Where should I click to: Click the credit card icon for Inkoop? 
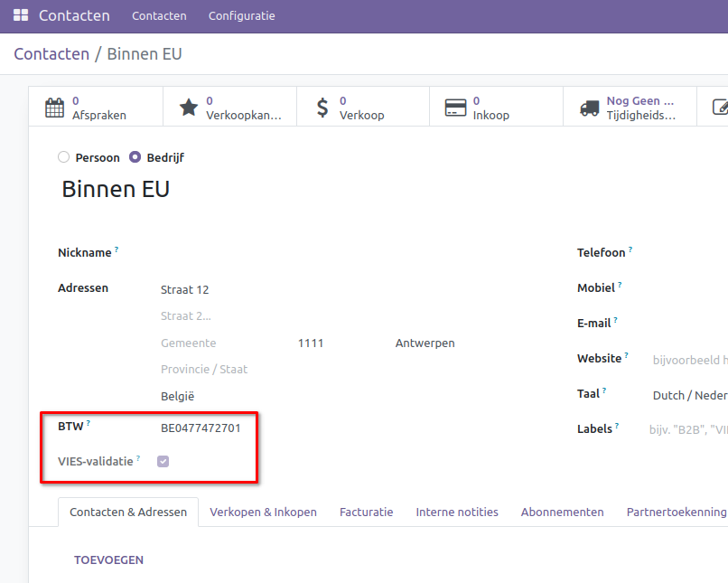(x=455, y=108)
